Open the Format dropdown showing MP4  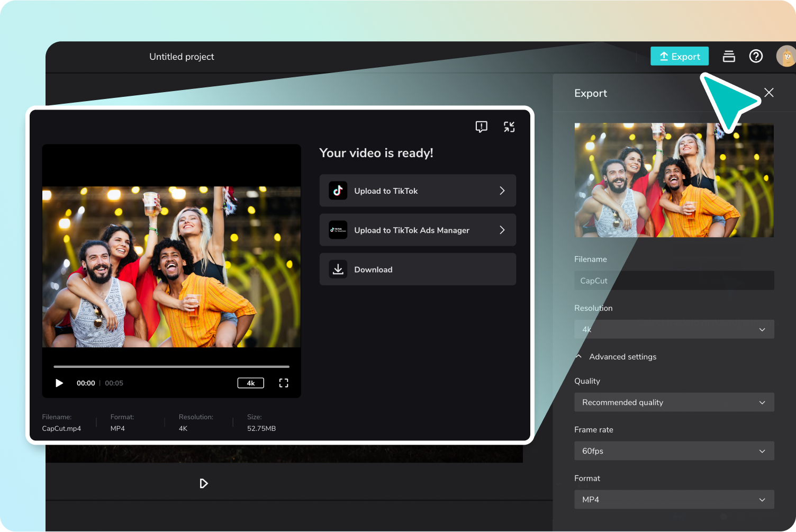(674, 500)
